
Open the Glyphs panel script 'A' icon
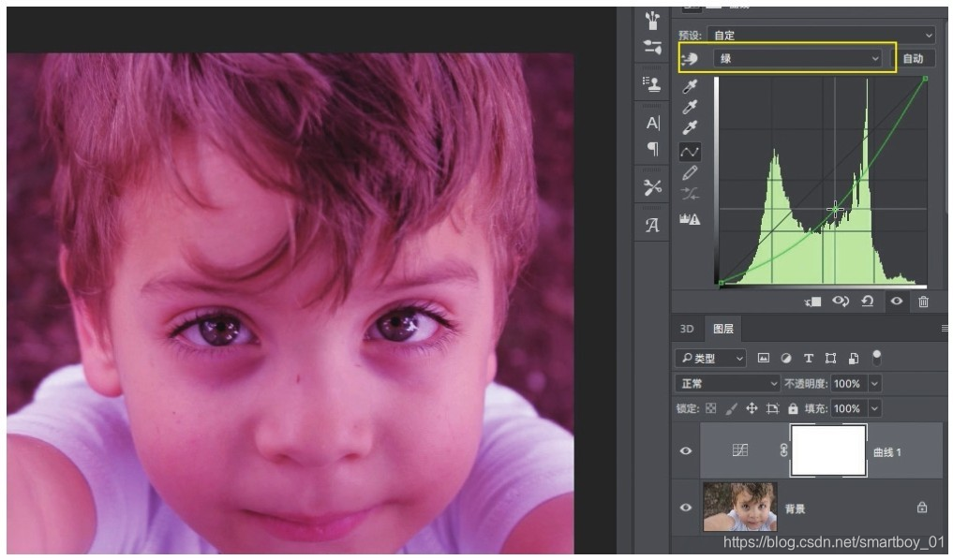click(x=652, y=226)
